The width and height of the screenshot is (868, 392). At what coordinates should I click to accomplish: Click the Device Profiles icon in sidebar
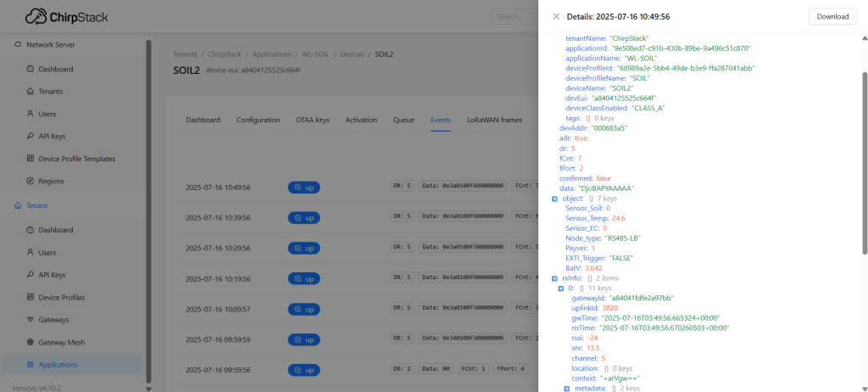pyautogui.click(x=31, y=298)
